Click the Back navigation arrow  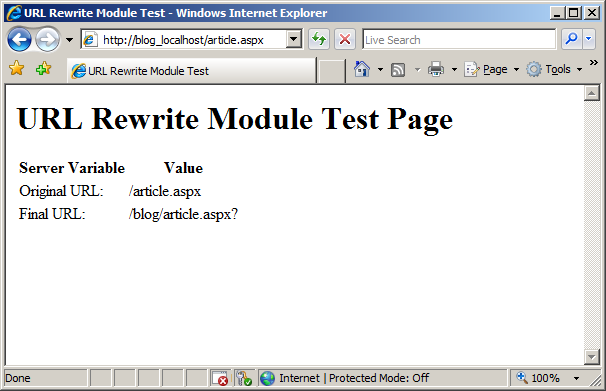19,39
